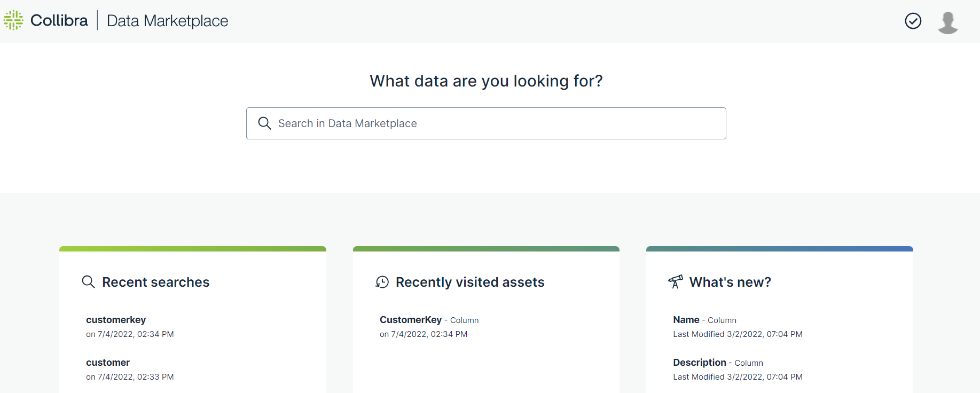Viewport: 980px width, 393px height.
Task: Click the Collibra logo icon
Action: click(13, 20)
